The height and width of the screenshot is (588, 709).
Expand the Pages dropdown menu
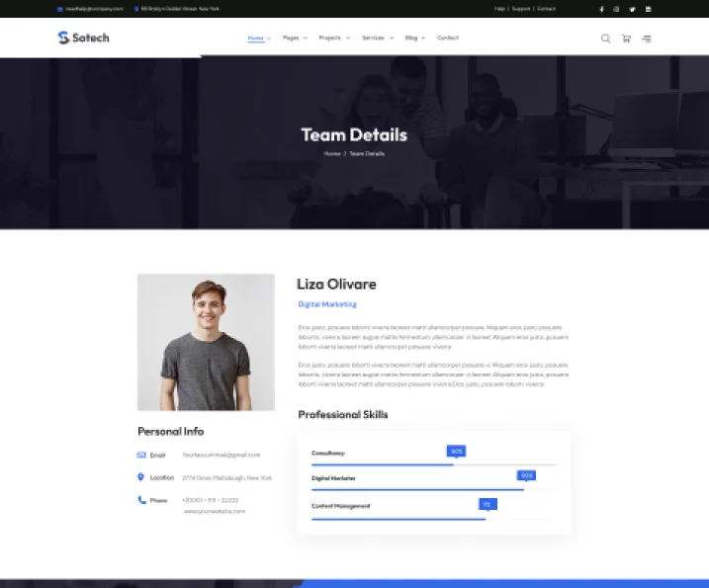point(294,38)
